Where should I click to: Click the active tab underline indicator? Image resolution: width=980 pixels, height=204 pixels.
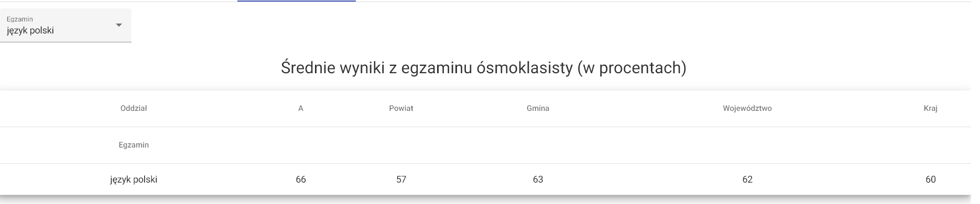click(297, 1)
